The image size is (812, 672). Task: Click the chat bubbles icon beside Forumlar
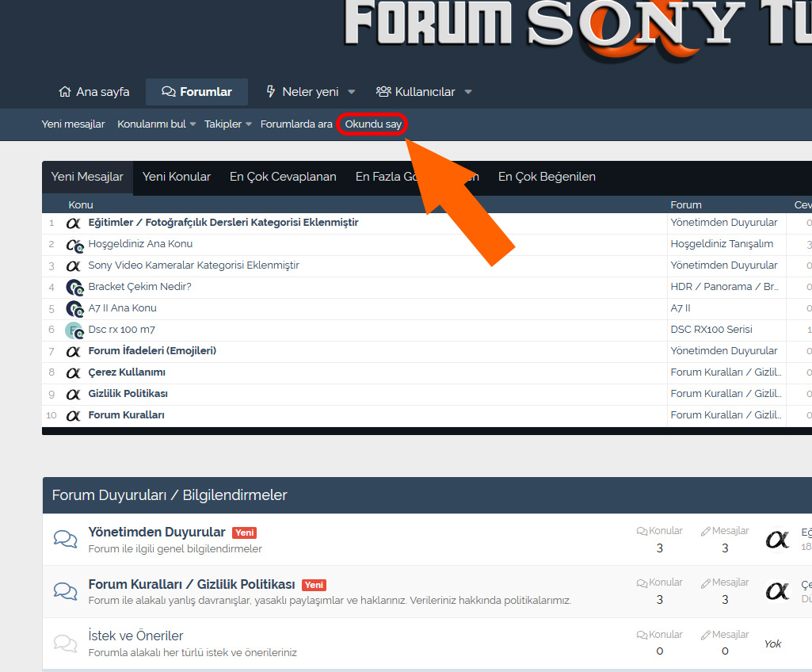168,92
